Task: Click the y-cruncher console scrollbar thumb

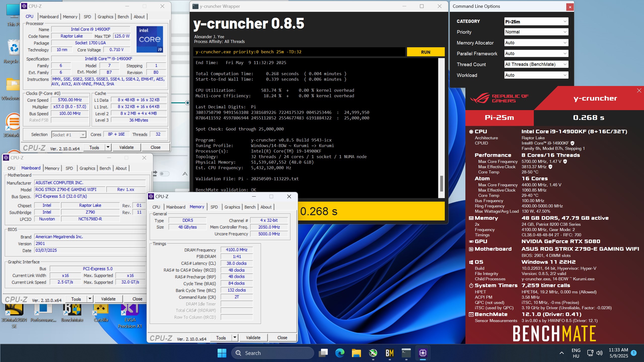Action: click(441, 183)
